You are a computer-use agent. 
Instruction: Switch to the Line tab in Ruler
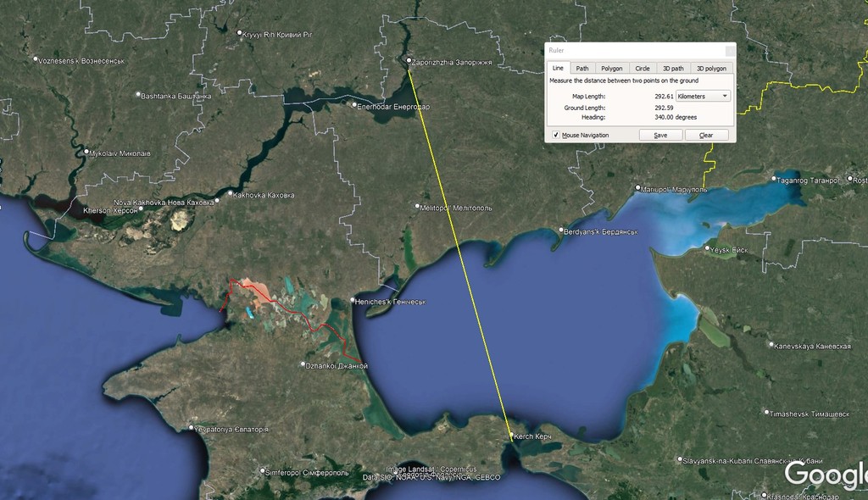[558, 68]
